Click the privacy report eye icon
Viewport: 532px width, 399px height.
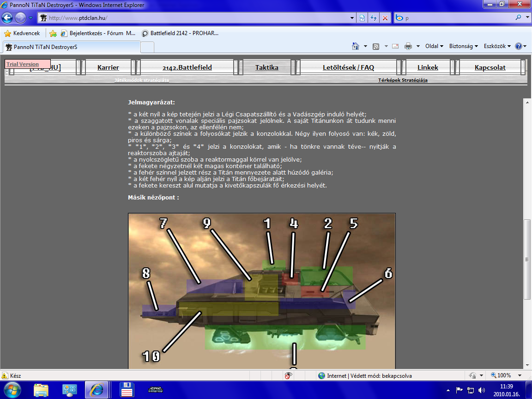point(288,375)
